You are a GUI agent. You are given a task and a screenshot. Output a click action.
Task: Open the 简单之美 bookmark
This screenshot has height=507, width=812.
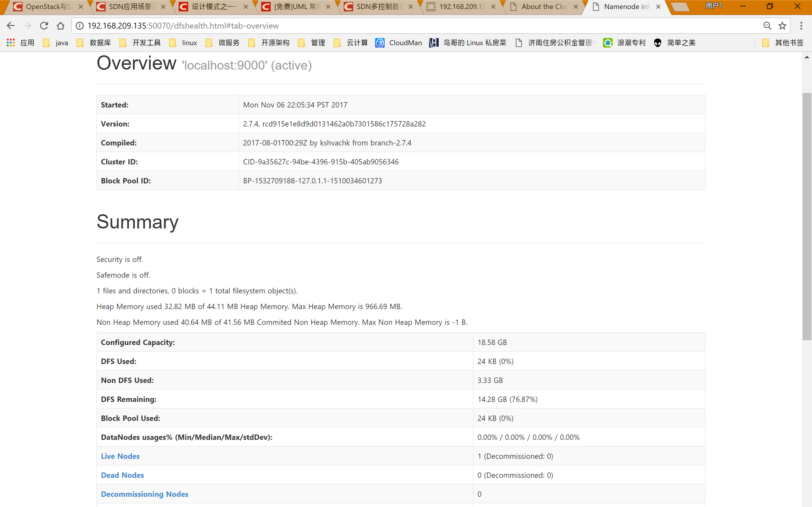(x=675, y=43)
